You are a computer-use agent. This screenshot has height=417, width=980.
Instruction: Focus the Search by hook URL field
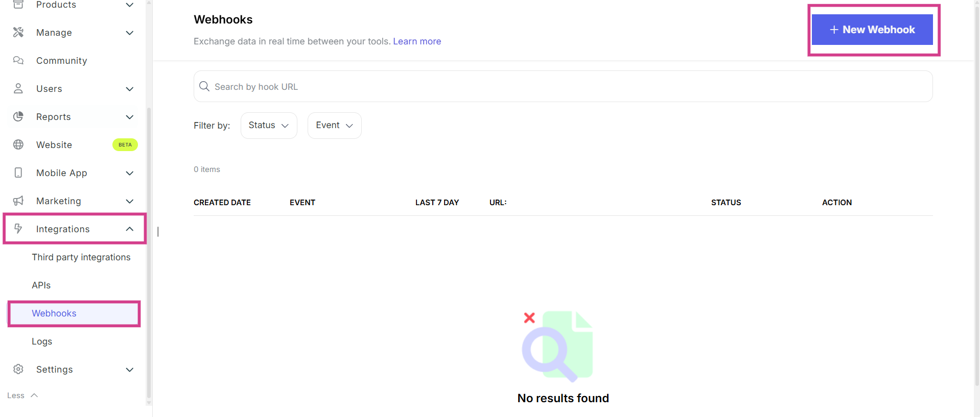point(562,87)
